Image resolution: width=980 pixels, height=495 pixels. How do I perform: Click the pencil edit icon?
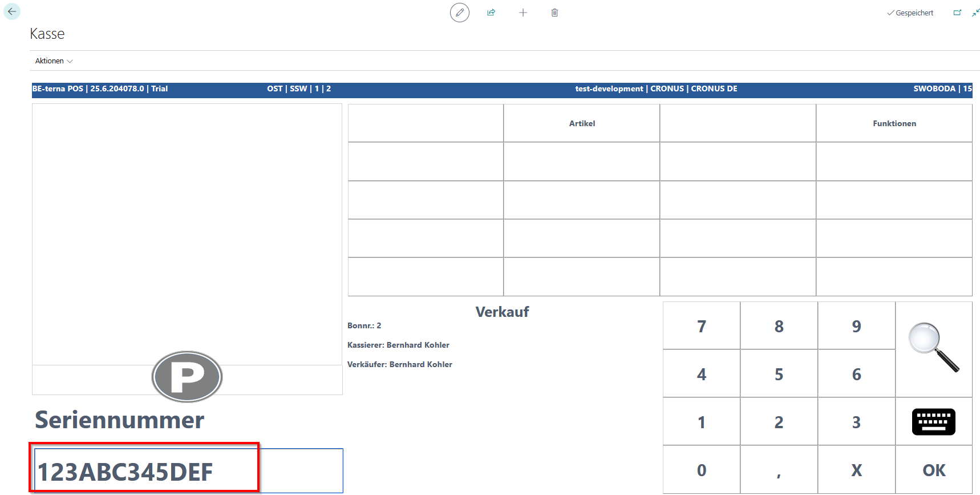pos(459,13)
